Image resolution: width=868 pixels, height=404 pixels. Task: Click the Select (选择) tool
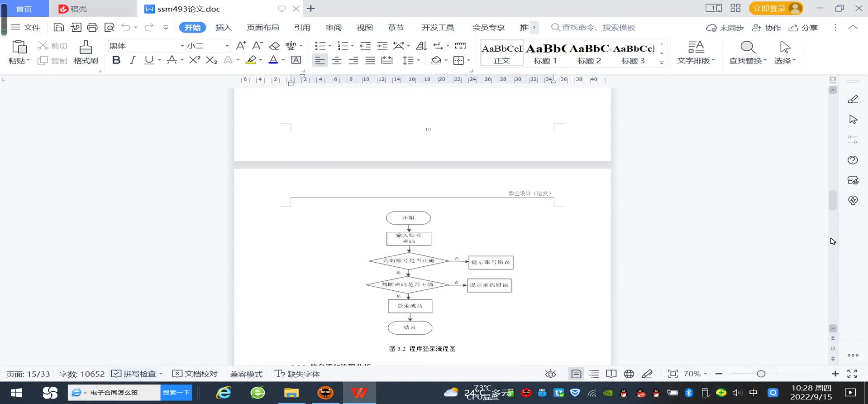(785, 53)
